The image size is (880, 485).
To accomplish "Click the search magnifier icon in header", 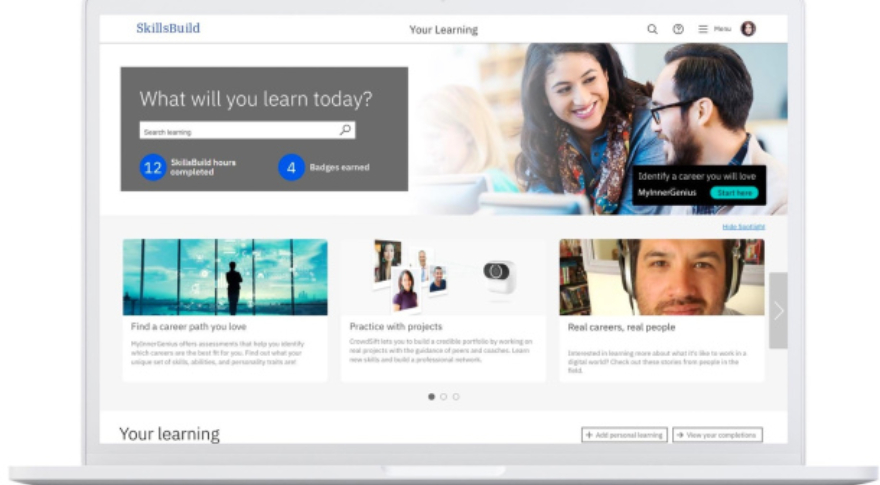I will 652,29.
